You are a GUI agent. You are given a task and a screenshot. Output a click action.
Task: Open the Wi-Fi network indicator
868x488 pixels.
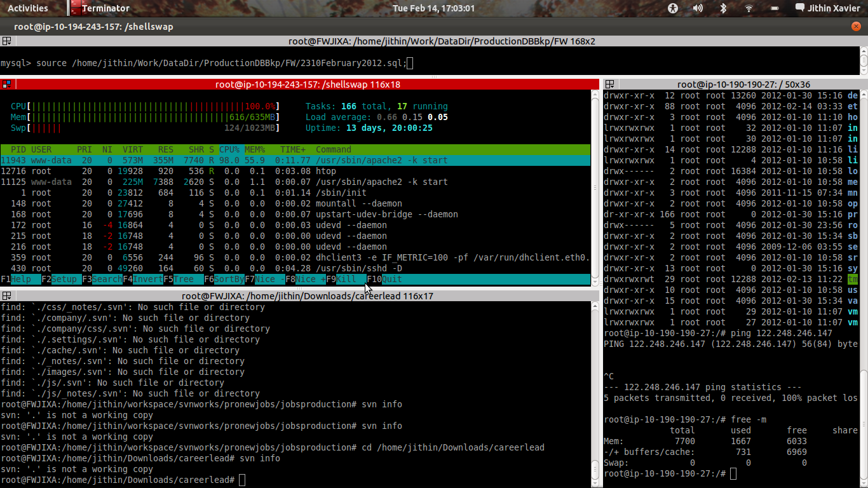[x=749, y=8]
